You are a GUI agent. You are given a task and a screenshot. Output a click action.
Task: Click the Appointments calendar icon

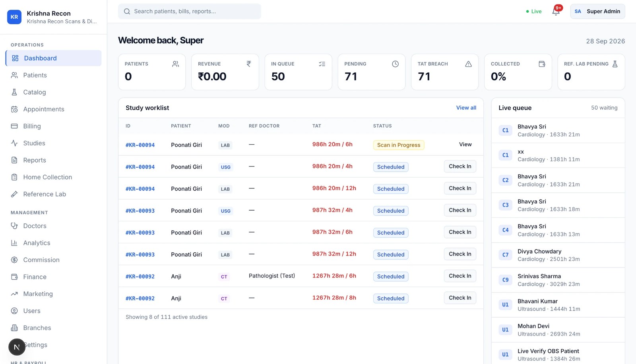[14, 109]
